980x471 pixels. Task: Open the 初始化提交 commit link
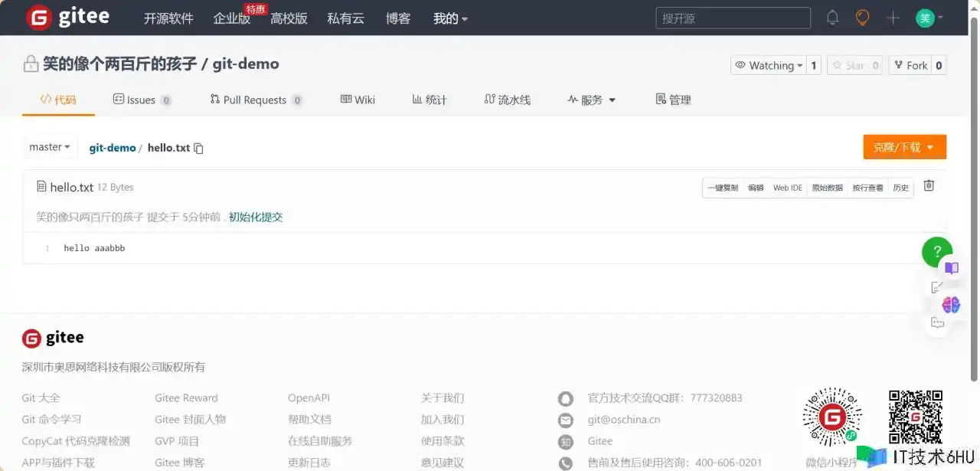coord(256,217)
